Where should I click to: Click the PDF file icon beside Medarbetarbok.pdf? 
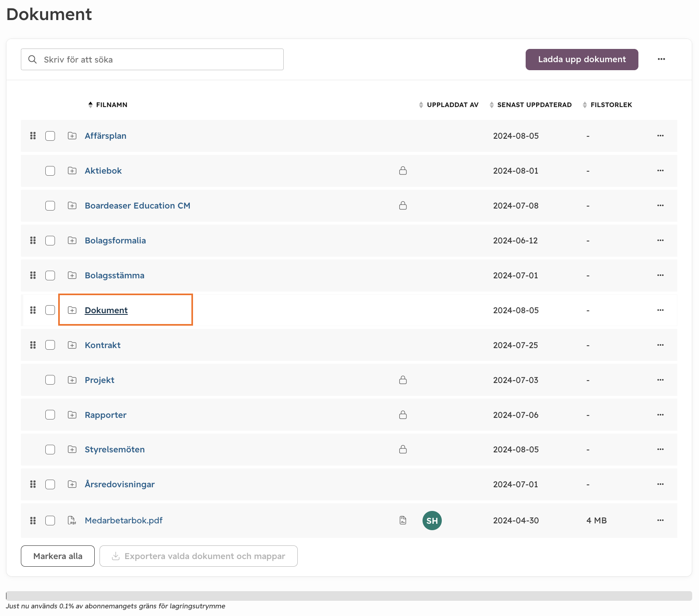tap(72, 521)
